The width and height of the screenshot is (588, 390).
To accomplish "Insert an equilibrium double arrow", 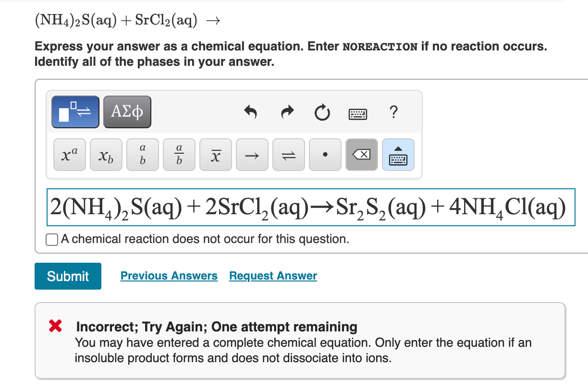I will point(289,154).
